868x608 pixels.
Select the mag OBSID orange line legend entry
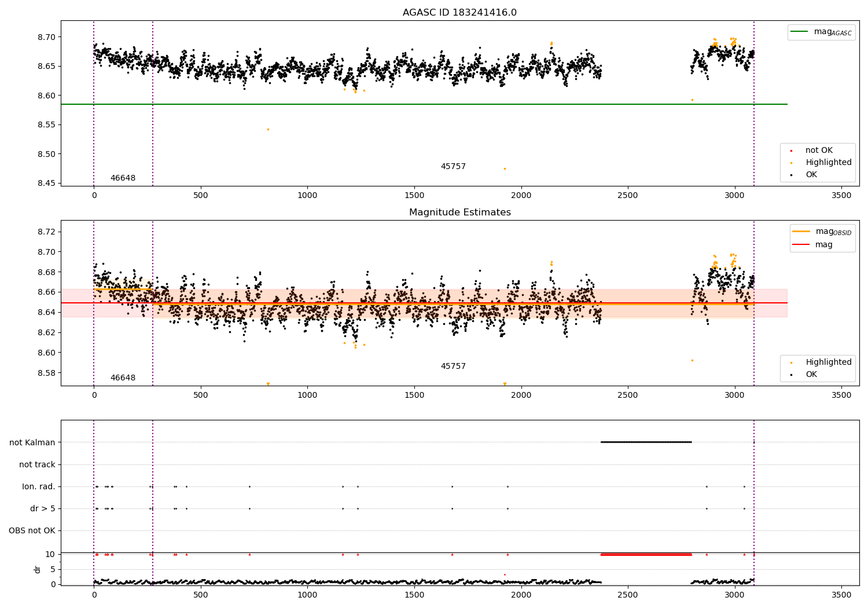click(822, 232)
